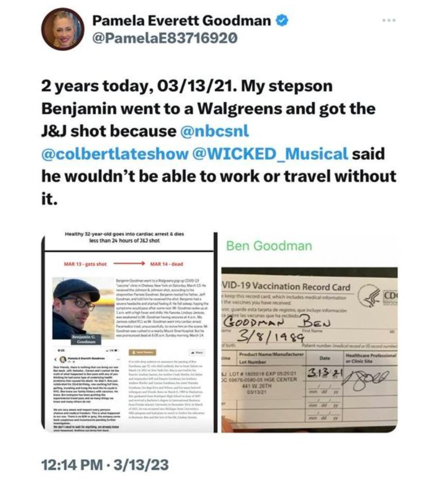Click Benjamin's portrait photo in the article
Image resolution: width=448 pixels, height=484 pixels.
[81, 309]
